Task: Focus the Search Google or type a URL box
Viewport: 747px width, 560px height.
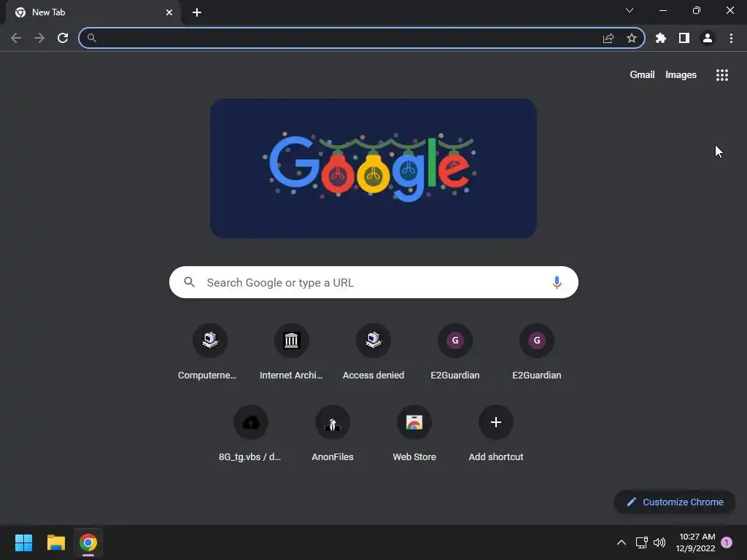Action: (373, 282)
